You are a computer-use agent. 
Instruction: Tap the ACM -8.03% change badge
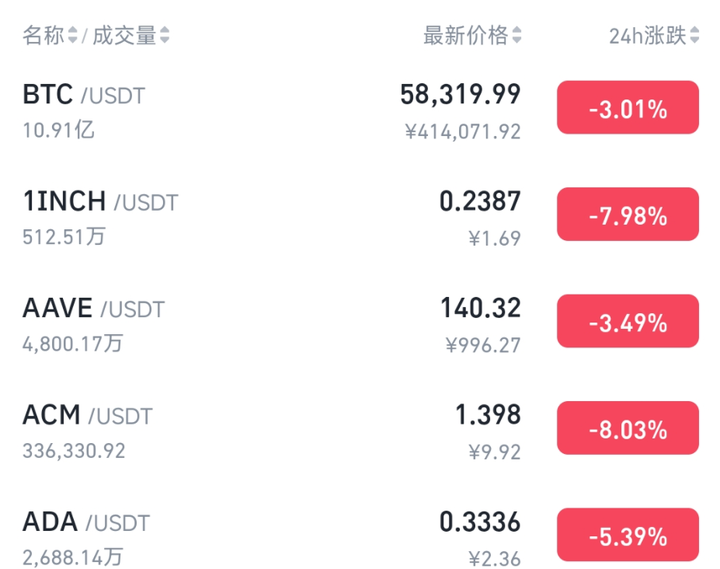tap(628, 428)
